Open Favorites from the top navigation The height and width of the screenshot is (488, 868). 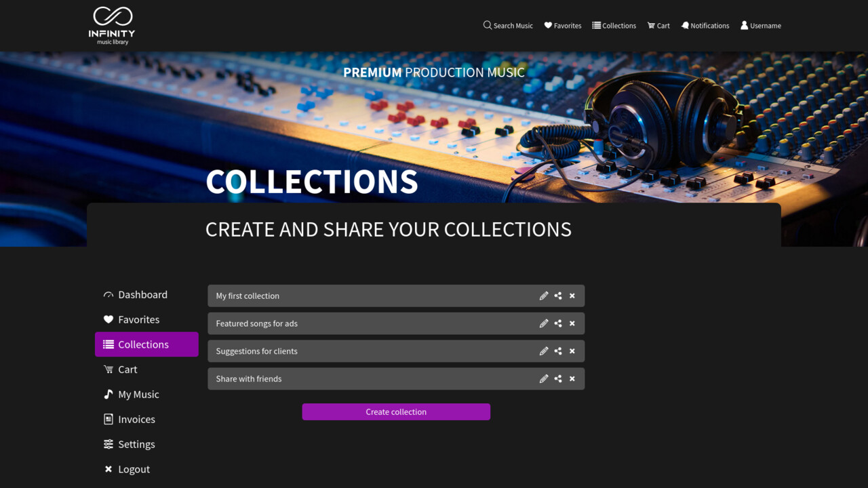(x=563, y=25)
